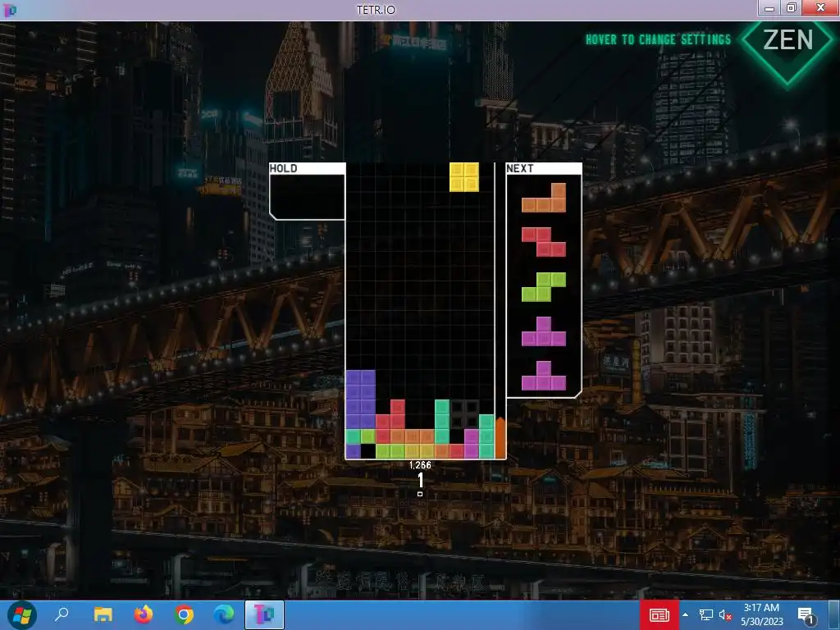This screenshot has width=840, height=630.
Task: Open the clock showing 3:17 AM
Action: click(x=761, y=615)
